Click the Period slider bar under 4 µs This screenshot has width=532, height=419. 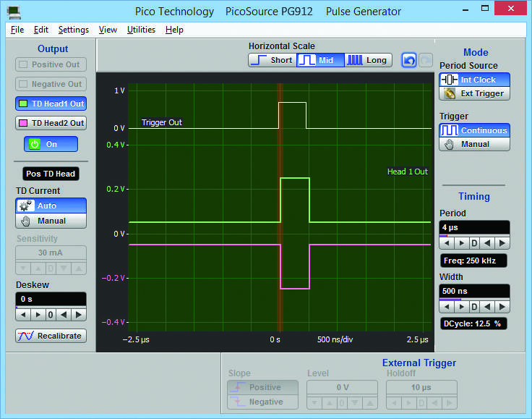point(474,235)
